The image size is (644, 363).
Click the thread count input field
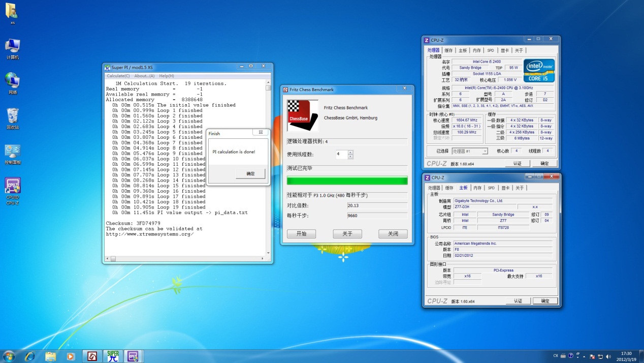(x=341, y=154)
